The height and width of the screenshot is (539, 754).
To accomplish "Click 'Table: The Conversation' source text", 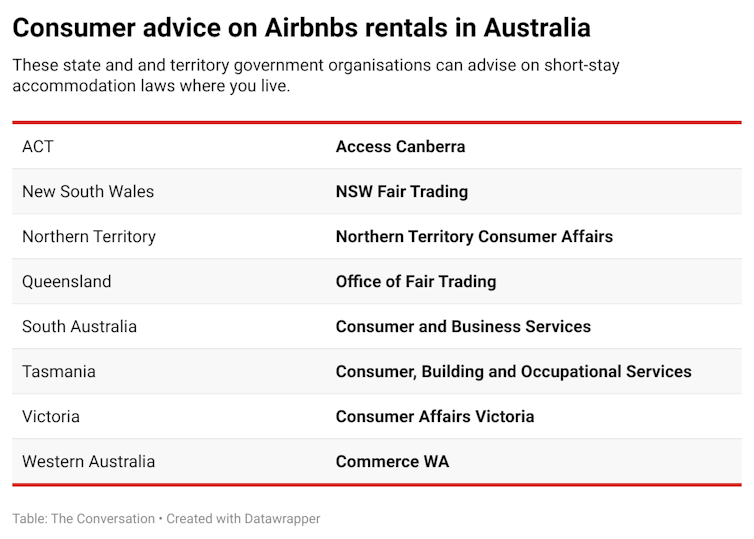I will [84, 519].
